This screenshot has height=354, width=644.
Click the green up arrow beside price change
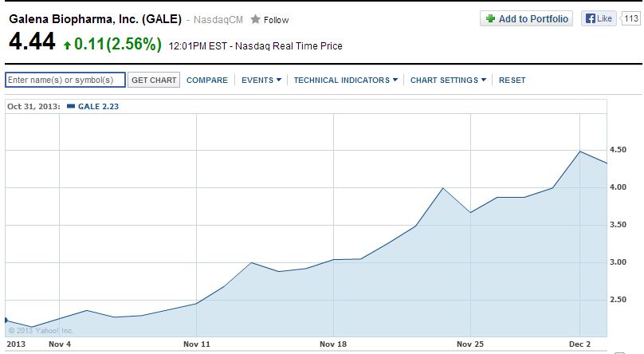tap(67, 46)
